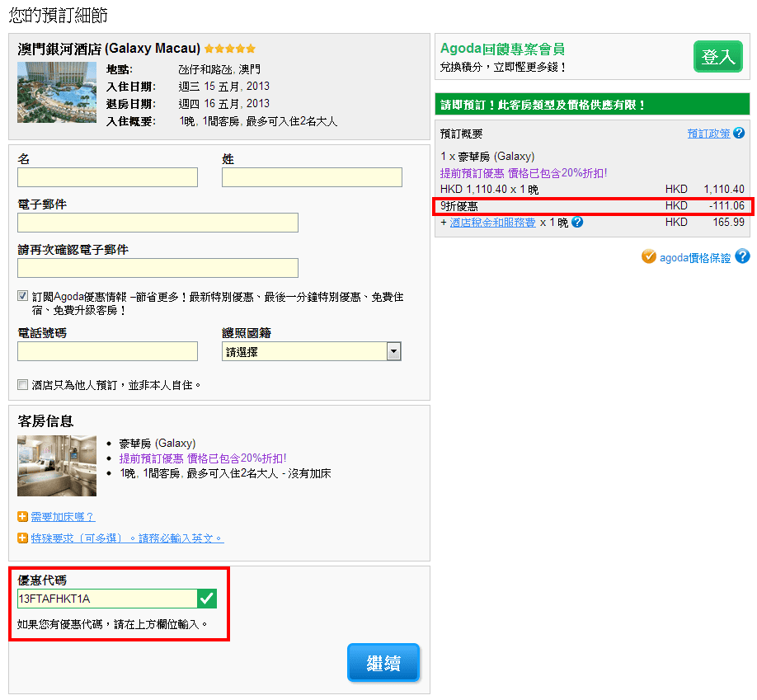Click the help icon next to 酒店稅金和服務費

[x=577, y=222]
